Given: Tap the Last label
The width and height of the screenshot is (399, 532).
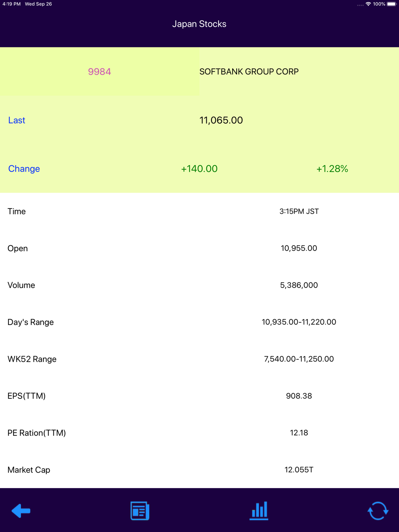Looking at the screenshot, I should pos(17,120).
